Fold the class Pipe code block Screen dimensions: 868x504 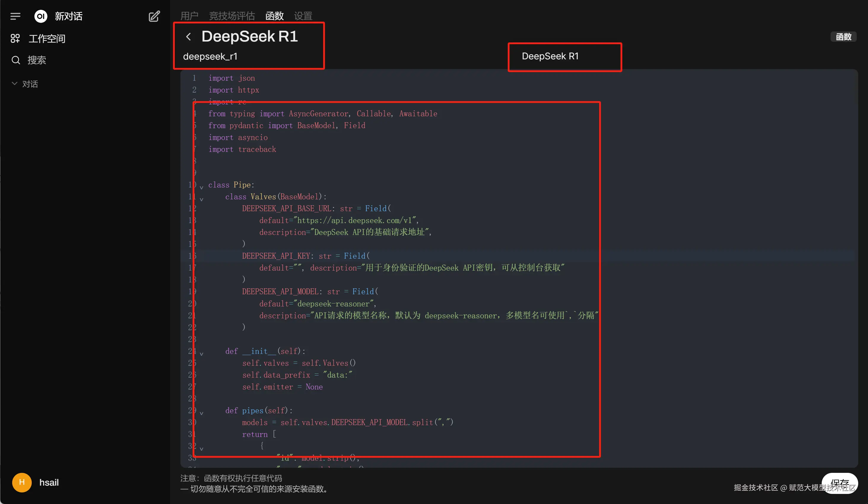(201, 187)
